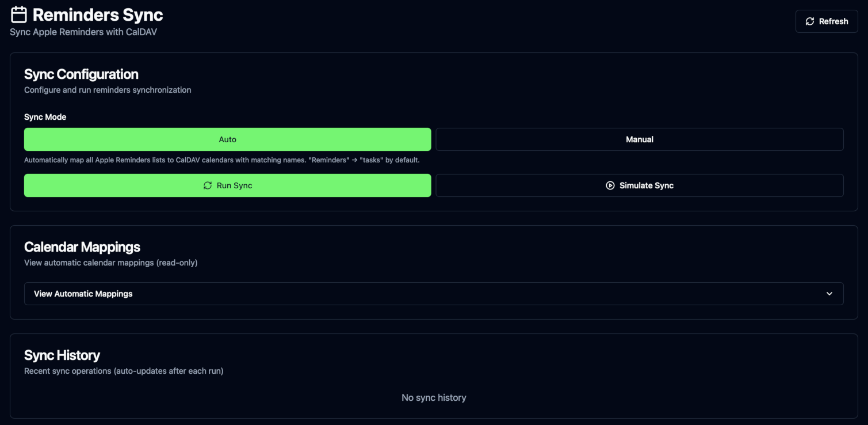Image resolution: width=868 pixels, height=425 pixels.
Task: Click the No sync history message area
Action: click(x=434, y=397)
